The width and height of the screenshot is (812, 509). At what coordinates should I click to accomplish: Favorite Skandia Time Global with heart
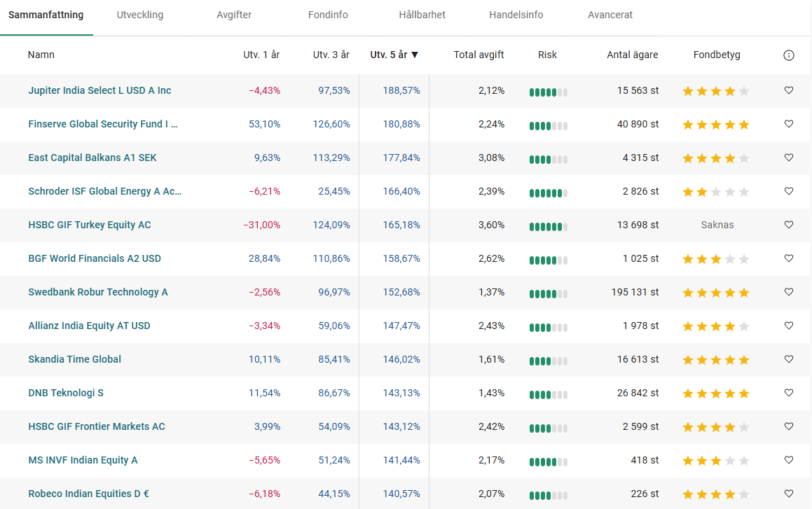coord(789,359)
